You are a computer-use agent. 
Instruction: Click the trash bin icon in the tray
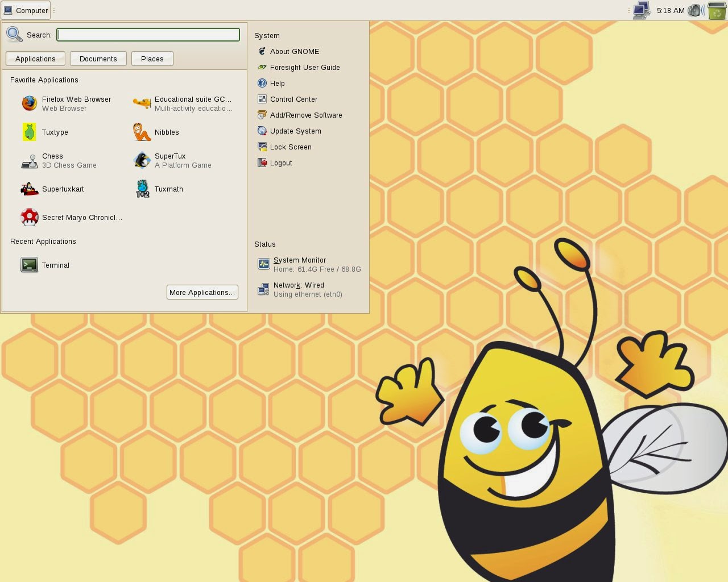pyautogui.click(x=716, y=10)
